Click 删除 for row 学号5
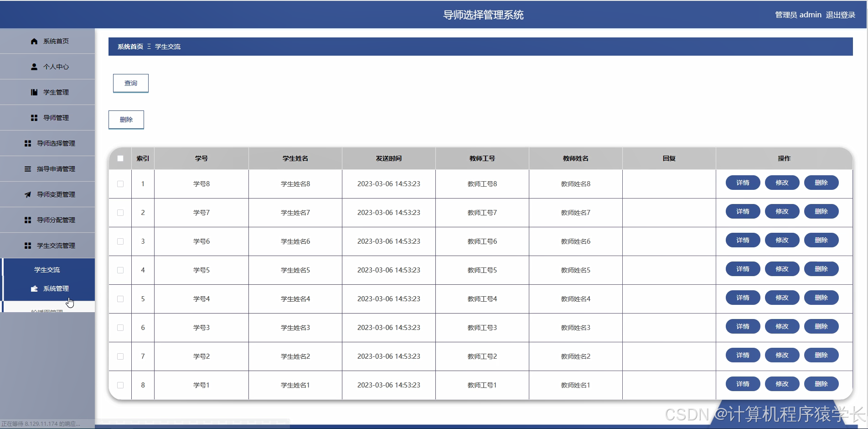Viewport: 868px width, 429px height. pos(821,269)
